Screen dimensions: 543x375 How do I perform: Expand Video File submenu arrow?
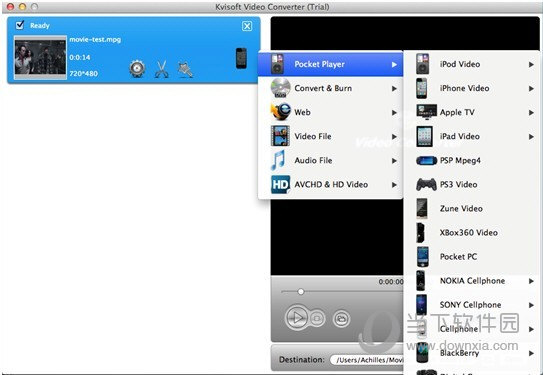[394, 137]
